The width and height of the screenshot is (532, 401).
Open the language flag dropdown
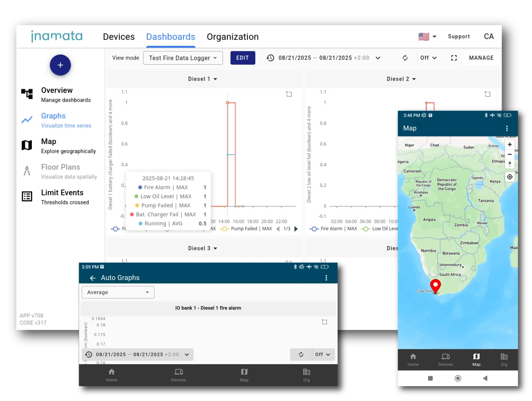427,36
